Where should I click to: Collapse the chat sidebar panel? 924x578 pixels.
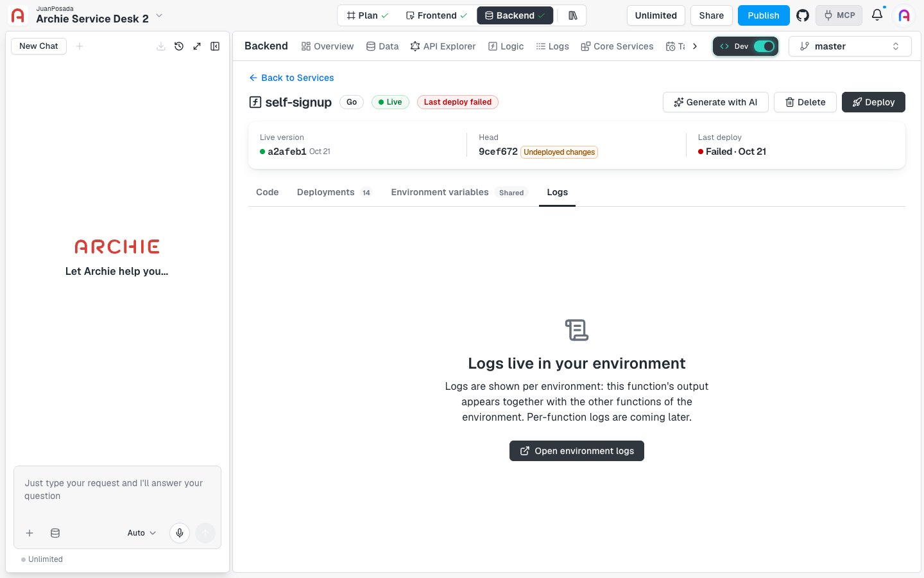click(x=215, y=46)
